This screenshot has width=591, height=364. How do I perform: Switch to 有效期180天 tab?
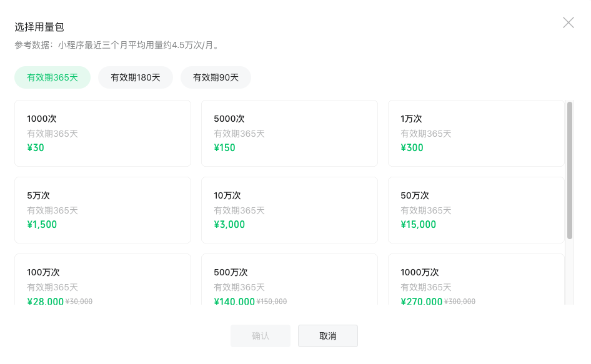(x=135, y=77)
